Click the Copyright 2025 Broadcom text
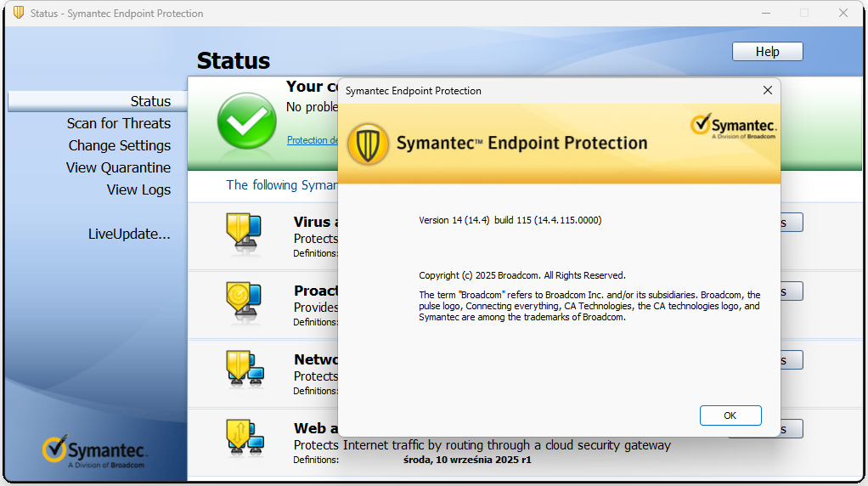This screenshot has height=486, width=868. [x=522, y=275]
